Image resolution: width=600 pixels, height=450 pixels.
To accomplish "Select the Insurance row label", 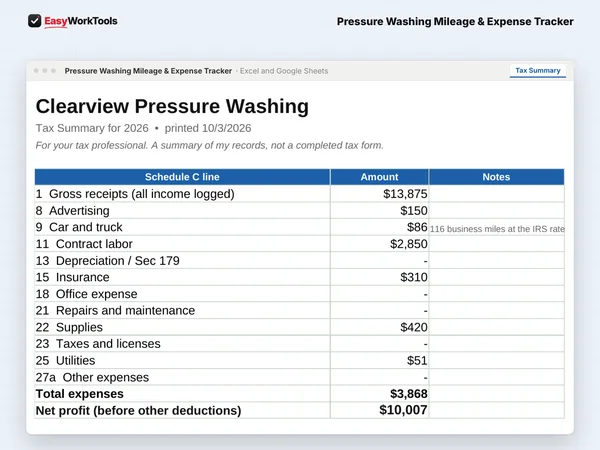I will coord(73,277).
